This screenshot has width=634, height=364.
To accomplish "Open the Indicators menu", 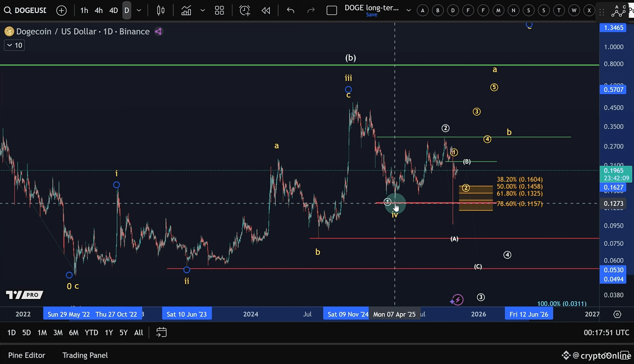I will tap(186, 10).
